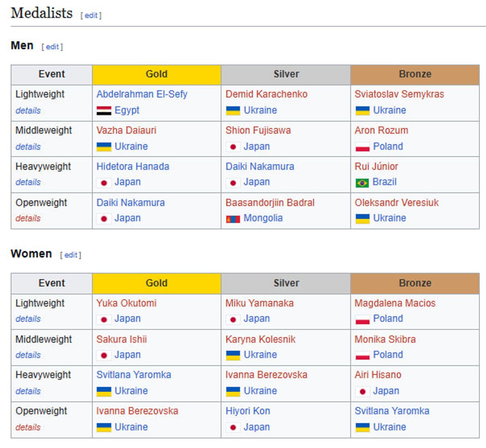Image resolution: width=486 pixels, height=448 pixels.
Task: Click Ukraine flag under Karyna Kolesnik
Action: 233,355
